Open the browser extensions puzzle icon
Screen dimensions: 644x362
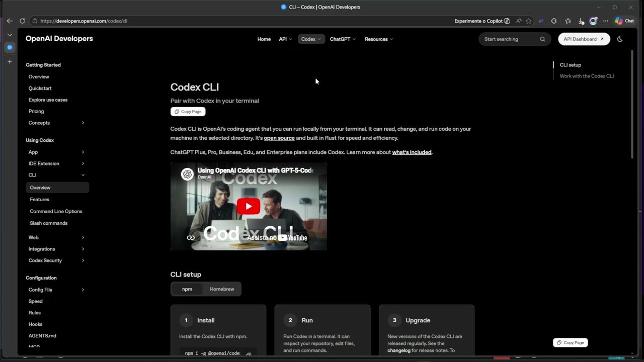554,21
